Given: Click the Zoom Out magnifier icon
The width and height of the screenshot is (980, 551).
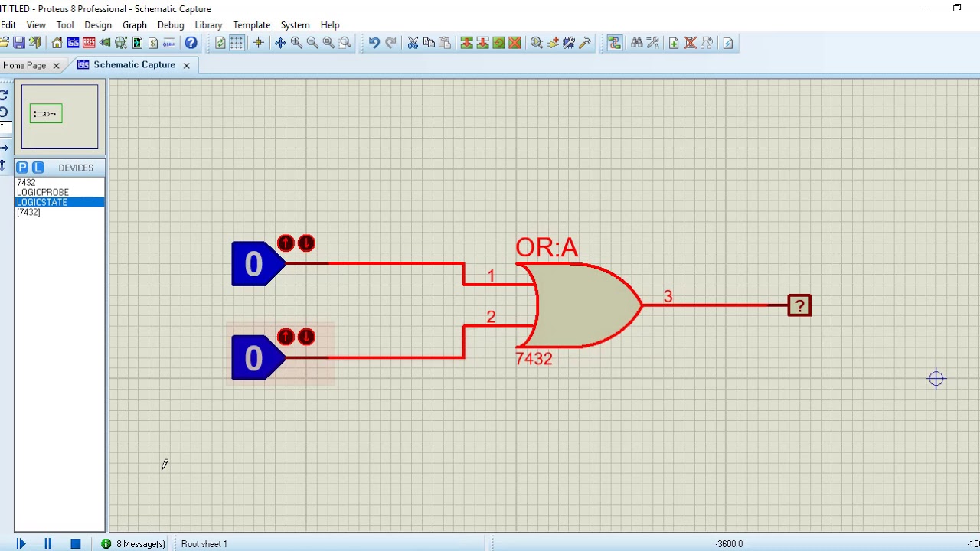Looking at the screenshot, I should (x=312, y=43).
